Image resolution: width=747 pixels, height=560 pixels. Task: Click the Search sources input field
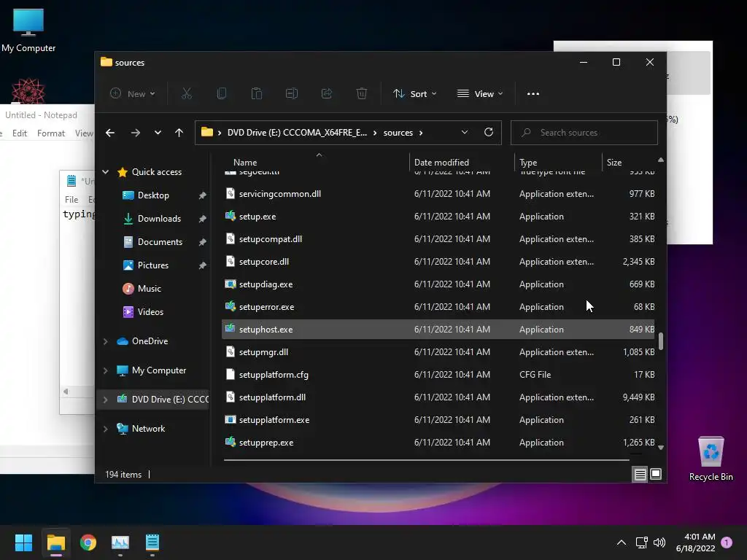(x=584, y=133)
